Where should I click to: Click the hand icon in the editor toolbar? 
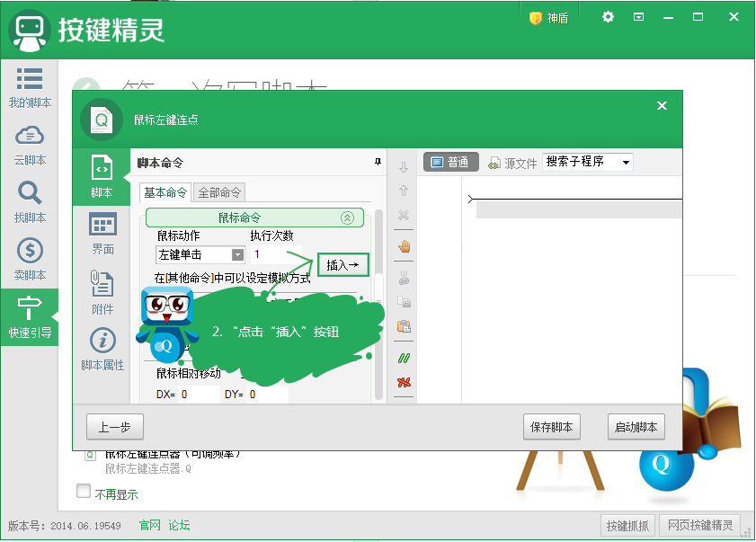[x=404, y=246]
